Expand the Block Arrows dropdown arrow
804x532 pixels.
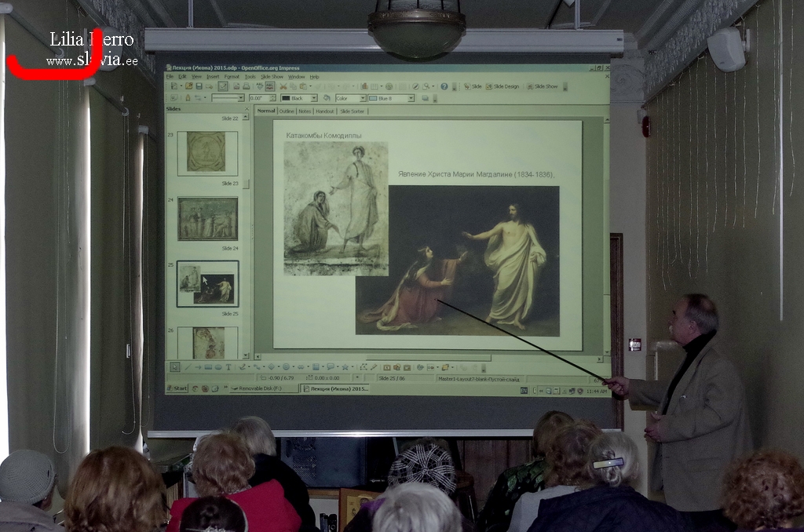[x=307, y=367]
